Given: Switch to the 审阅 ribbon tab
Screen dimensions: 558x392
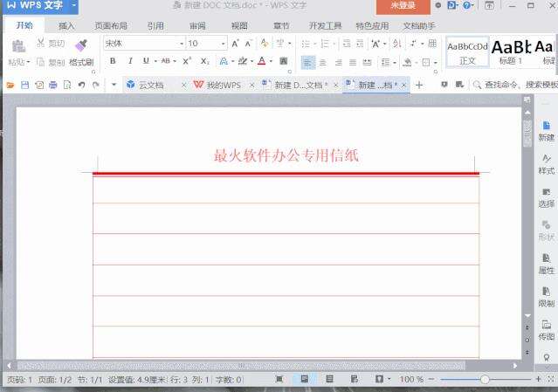Looking at the screenshot, I should pos(197,26).
